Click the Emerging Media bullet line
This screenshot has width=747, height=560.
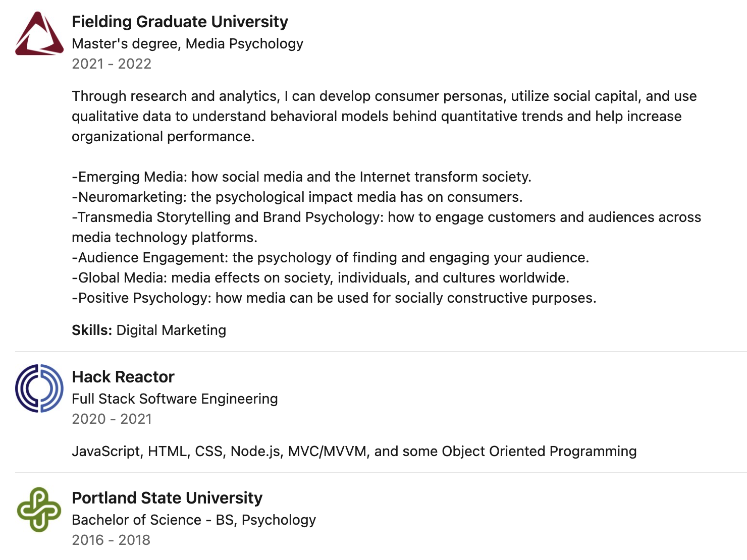click(x=301, y=177)
